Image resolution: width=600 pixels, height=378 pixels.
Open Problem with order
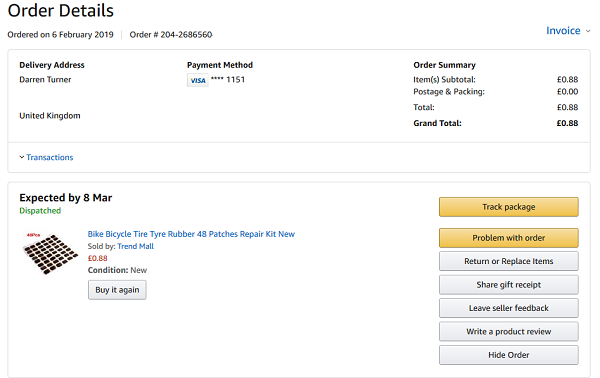click(x=509, y=238)
